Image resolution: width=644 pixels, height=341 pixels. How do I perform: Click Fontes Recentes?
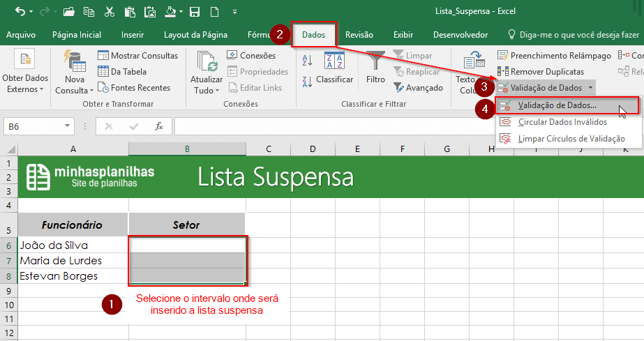(134, 87)
